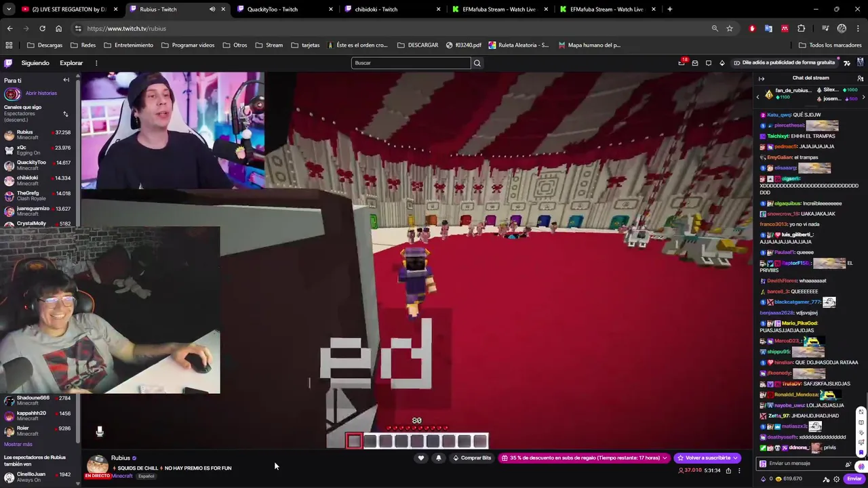Open Twitch Prime loot mailbox icon
Viewport: 868px width, 488px height.
pyautogui.click(x=694, y=63)
